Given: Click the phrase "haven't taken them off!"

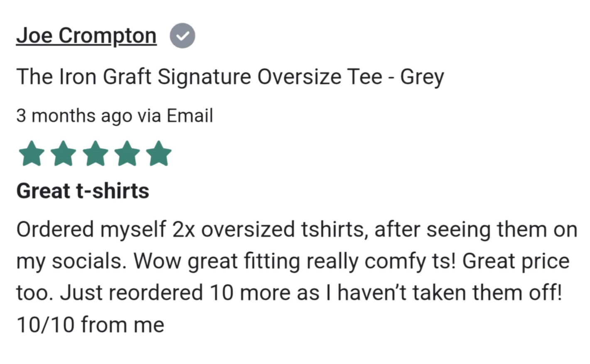Looking at the screenshot, I should [450, 293].
